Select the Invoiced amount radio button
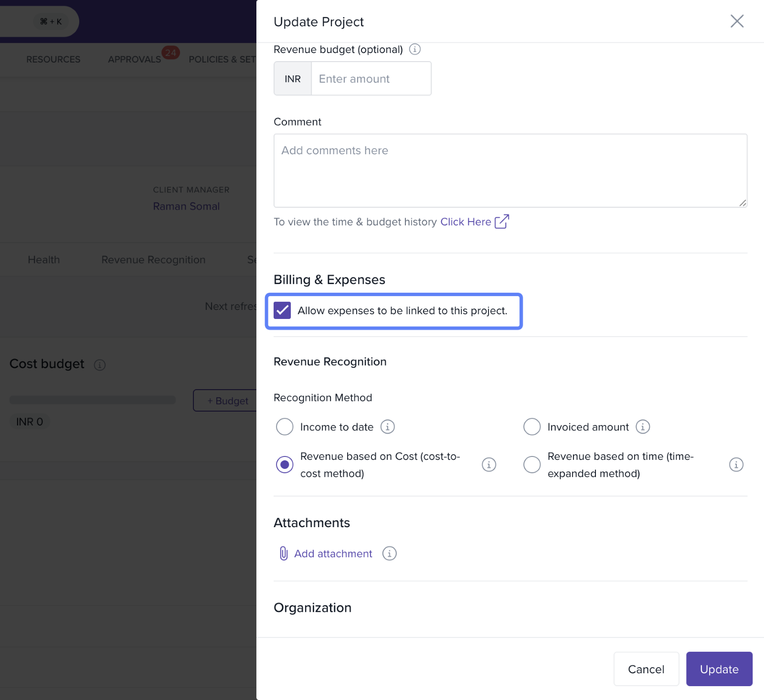Screen dimensions: 764x700 532,427
